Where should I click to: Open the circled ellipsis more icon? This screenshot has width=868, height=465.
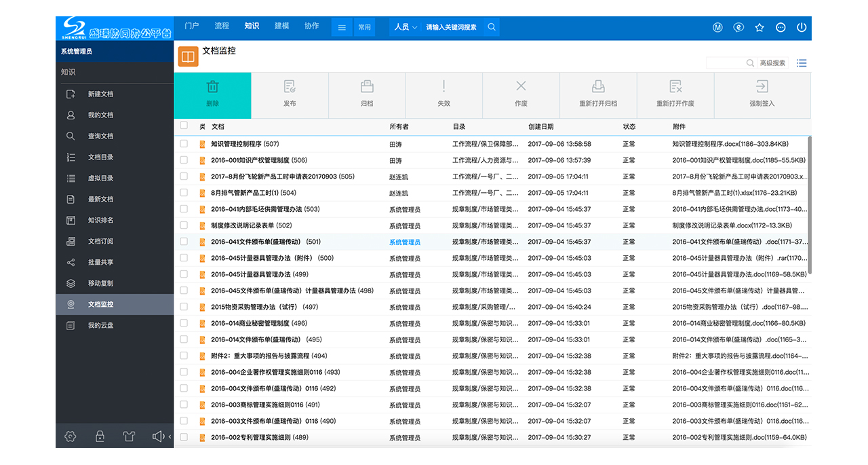point(781,28)
